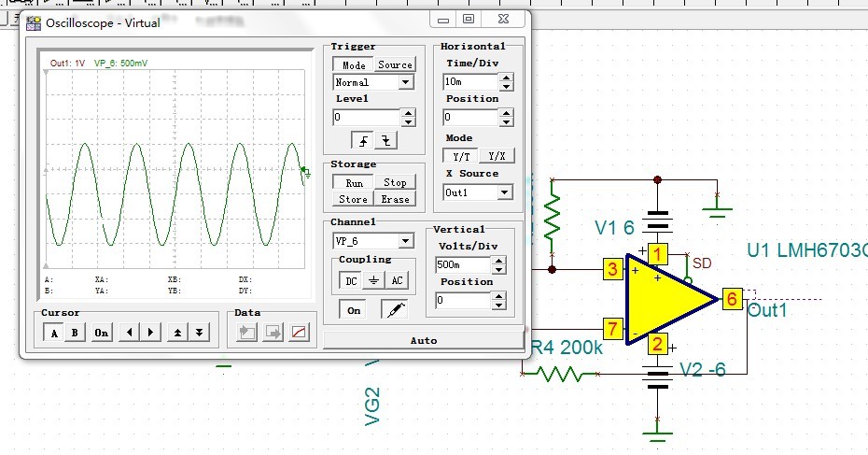Toggle cursor A button

click(54, 333)
